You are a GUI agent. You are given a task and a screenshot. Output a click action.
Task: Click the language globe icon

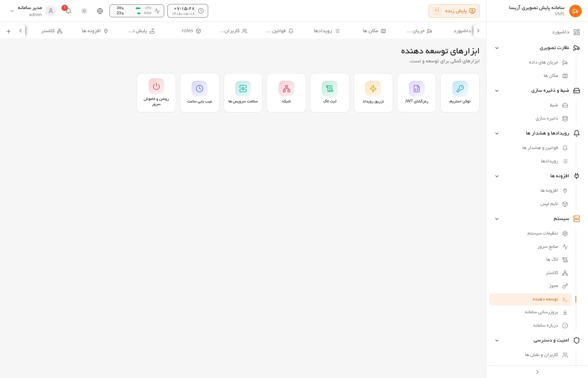tap(100, 11)
